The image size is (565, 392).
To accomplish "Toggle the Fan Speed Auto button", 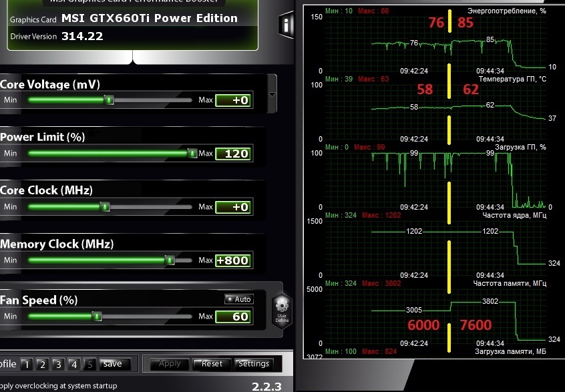I will [239, 299].
